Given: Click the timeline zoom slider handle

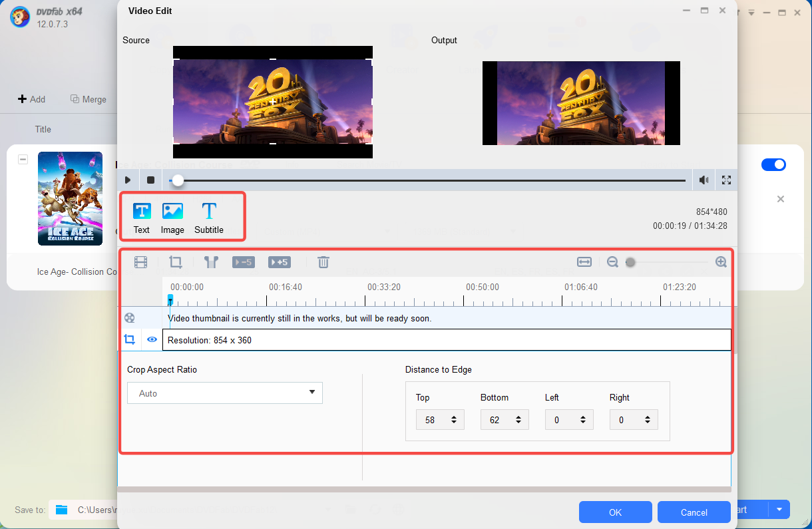Looking at the screenshot, I should pyautogui.click(x=630, y=262).
